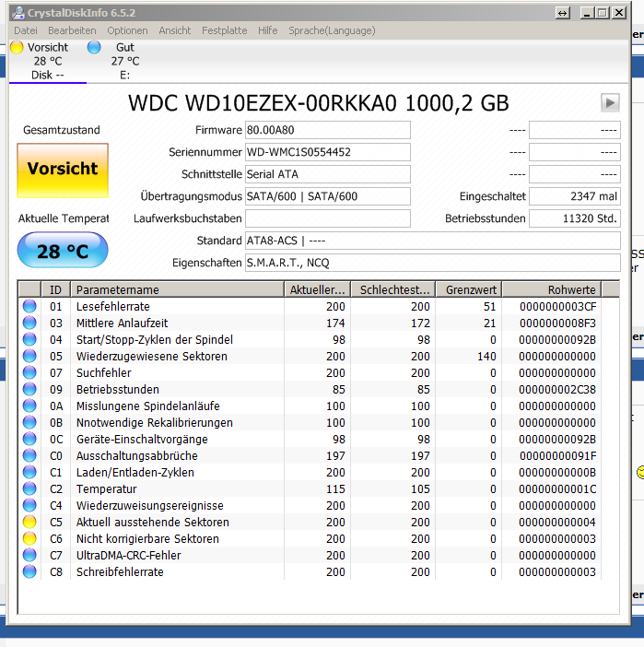Viewport: 644px width, 647px height.
Task: Click the 28 °C temperature button
Action: pos(63,251)
